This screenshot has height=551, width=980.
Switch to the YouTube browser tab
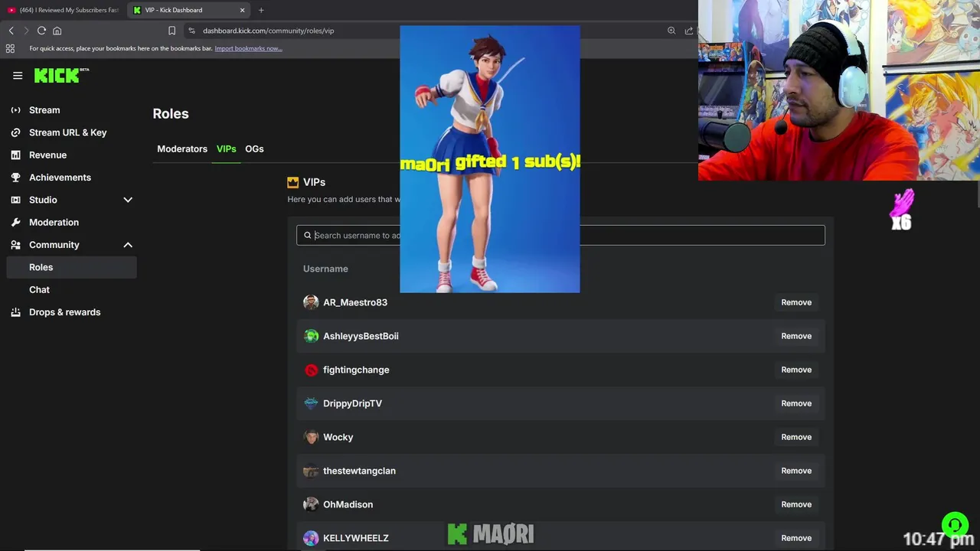tap(63, 10)
